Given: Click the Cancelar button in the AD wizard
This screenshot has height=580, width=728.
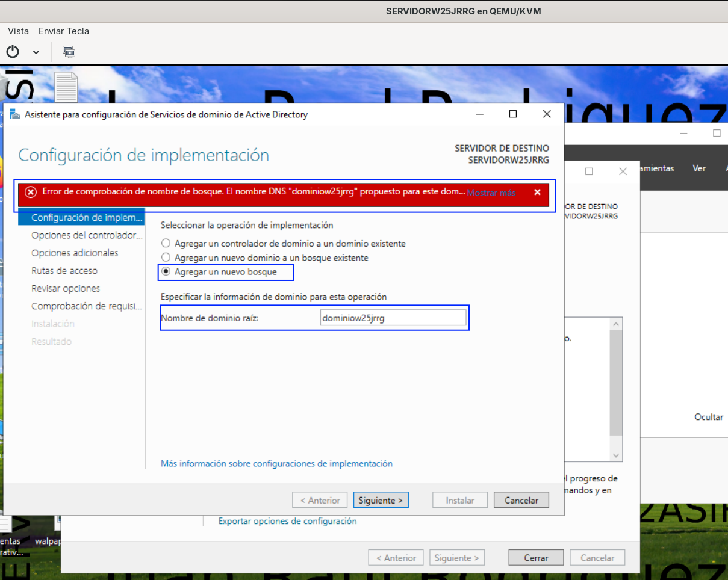Looking at the screenshot, I should [521, 500].
